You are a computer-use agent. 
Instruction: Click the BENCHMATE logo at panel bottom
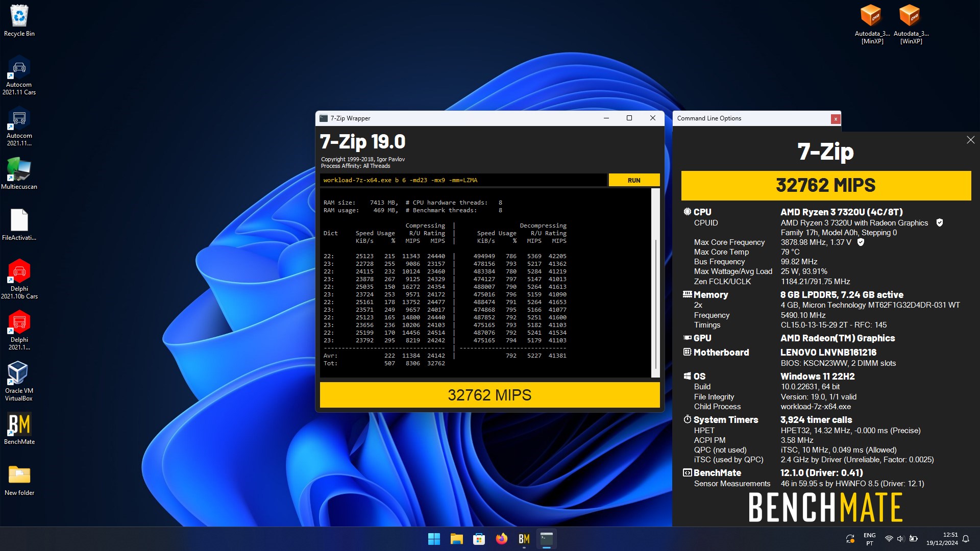(825, 507)
